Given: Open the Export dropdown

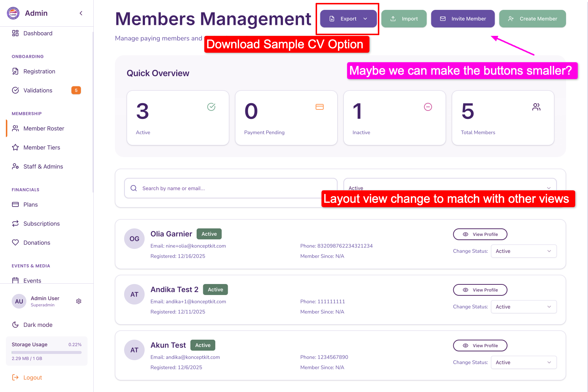Looking at the screenshot, I should tap(348, 19).
